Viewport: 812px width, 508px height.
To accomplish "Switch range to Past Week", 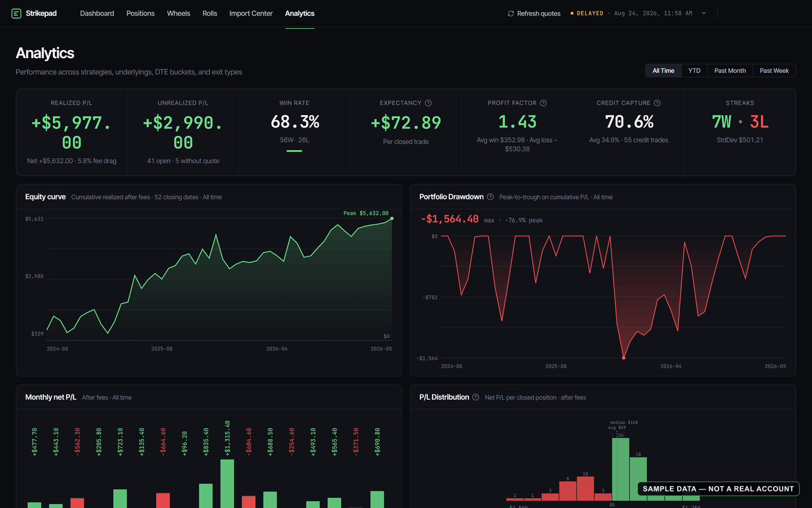I will tap(774, 71).
